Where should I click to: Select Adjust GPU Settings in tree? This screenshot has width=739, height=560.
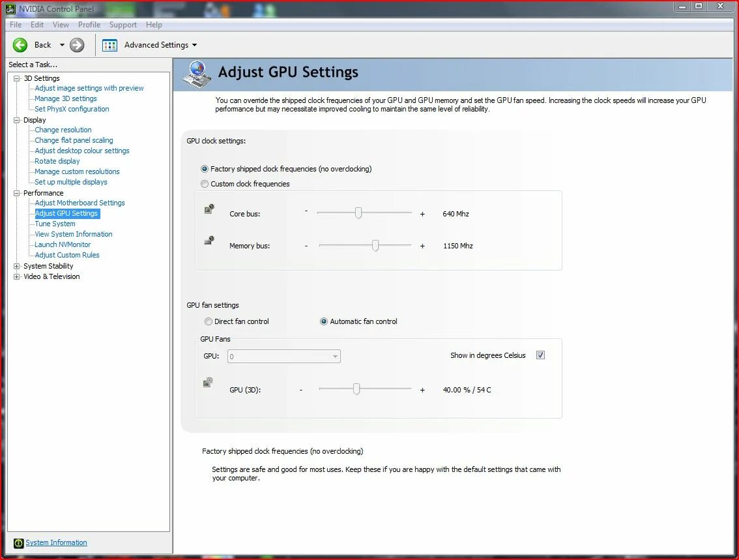[x=67, y=213]
